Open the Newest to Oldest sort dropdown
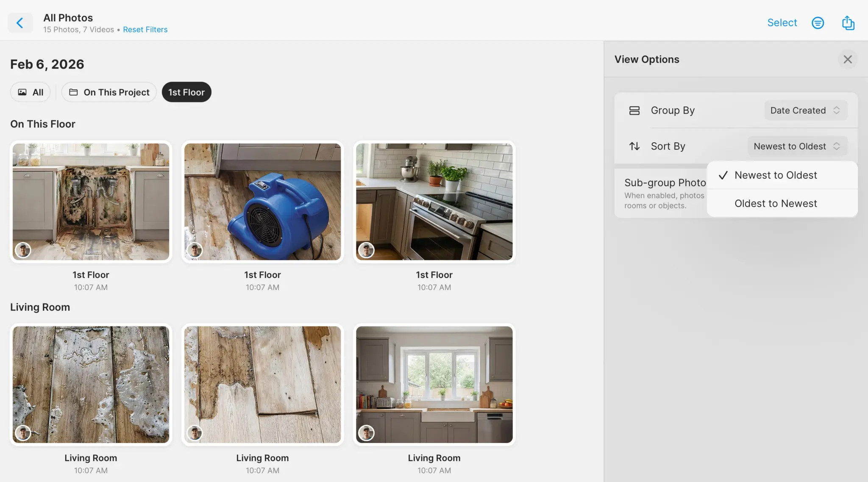This screenshot has width=868, height=482. click(796, 146)
